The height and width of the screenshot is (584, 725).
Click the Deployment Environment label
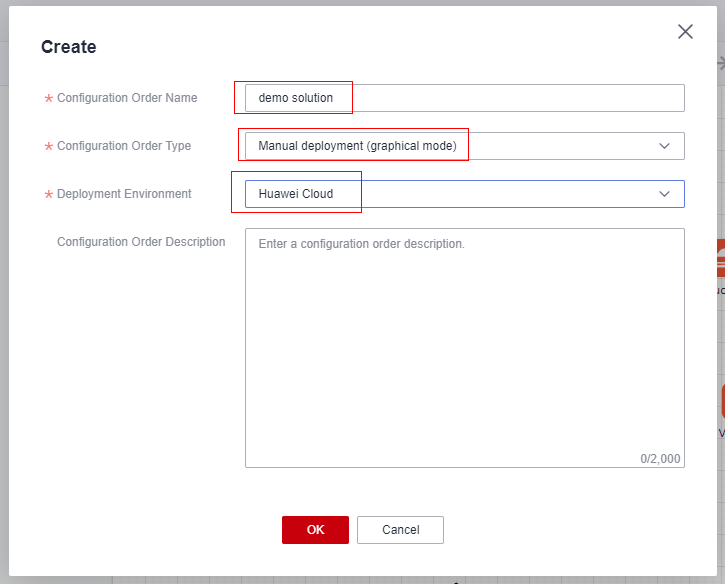tap(124, 194)
